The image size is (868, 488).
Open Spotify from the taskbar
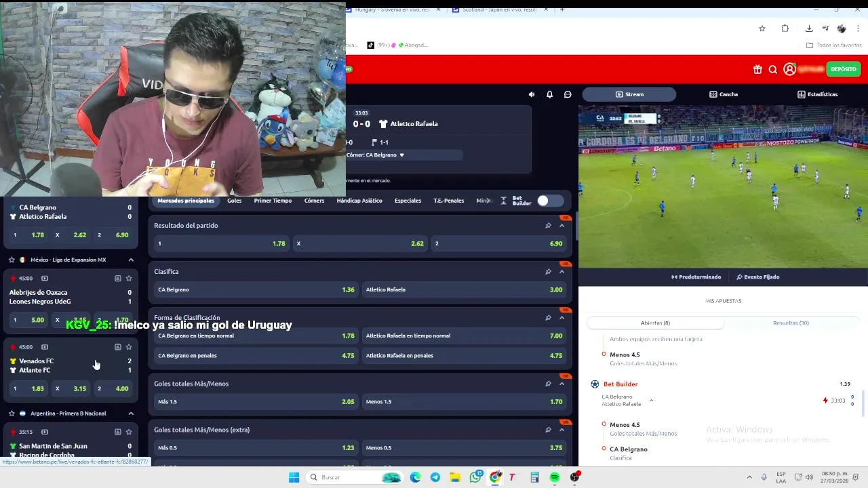(x=555, y=477)
